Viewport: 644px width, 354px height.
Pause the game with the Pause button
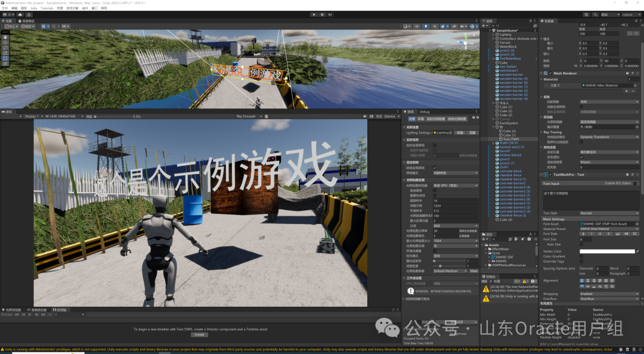pyautogui.click(x=322, y=14)
